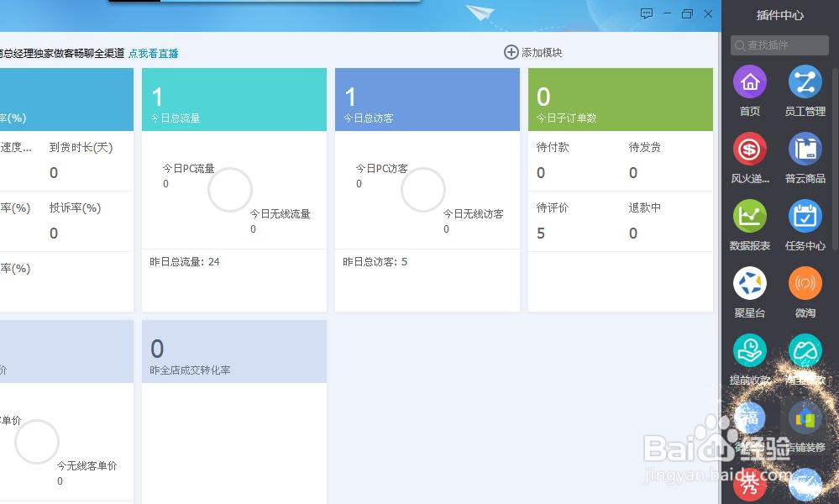The image size is (839, 504).
Task: Click the 退款中 label
Action: (x=644, y=207)
